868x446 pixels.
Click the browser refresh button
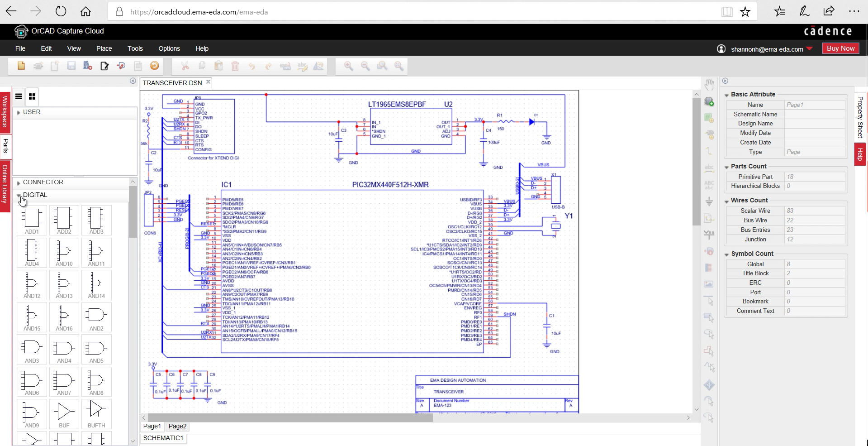[61, 12]
